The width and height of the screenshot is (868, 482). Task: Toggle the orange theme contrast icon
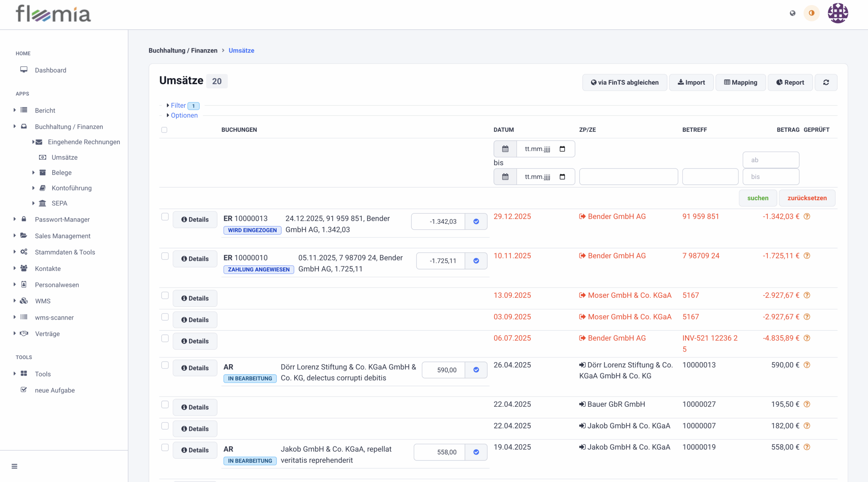811,13
